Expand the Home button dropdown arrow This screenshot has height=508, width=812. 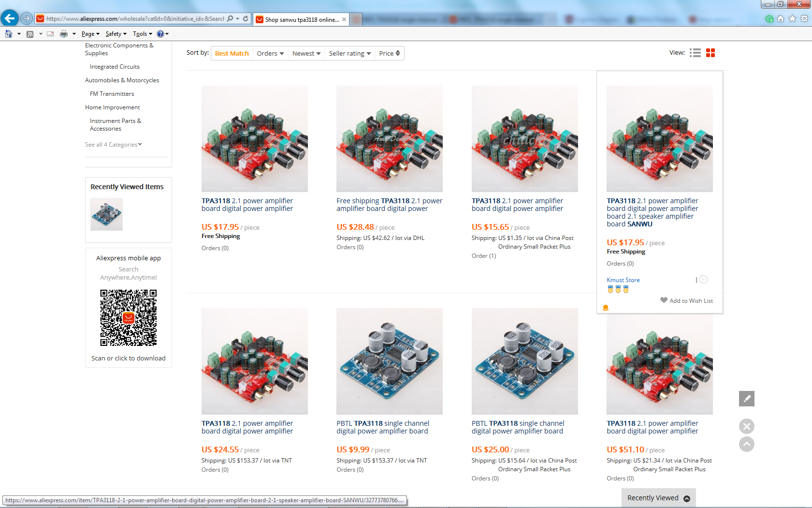(x=19, y=34)
